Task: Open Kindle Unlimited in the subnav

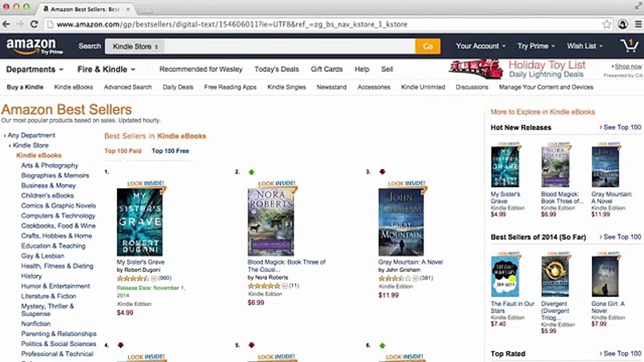Action: point(423,87)
